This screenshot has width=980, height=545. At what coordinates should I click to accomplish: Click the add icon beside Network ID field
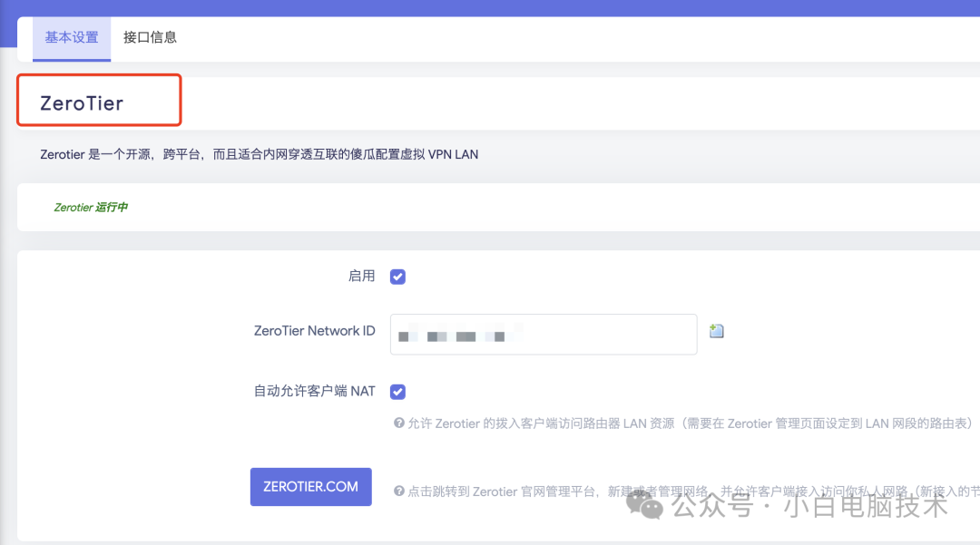tap(717, 331)
